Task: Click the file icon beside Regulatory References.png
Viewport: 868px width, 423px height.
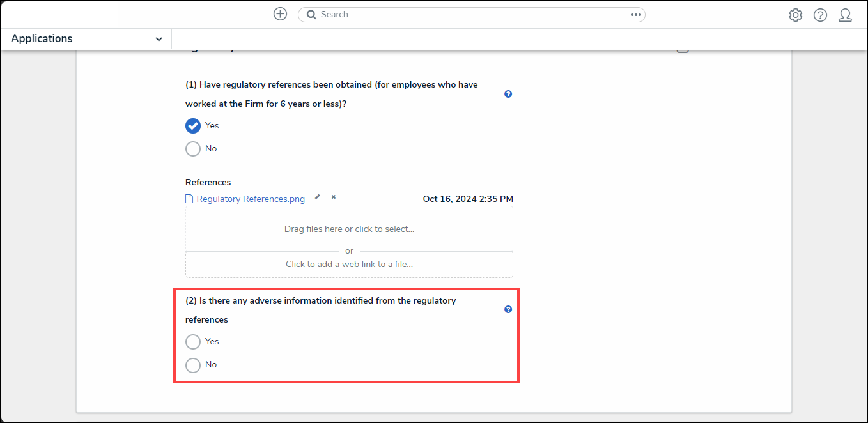Action: click(189, 199)
